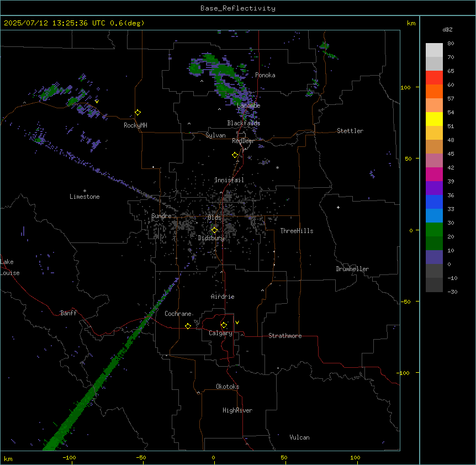Select the Vulcan label
This screenshot has height=465, width=476.
299,437
